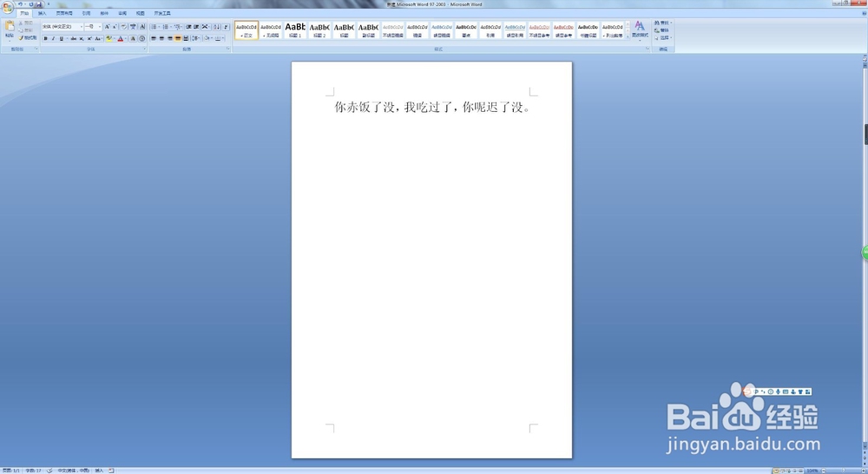Viewport: 868px width, 474px height.
Task: Switch to the References ribbon tab
Action: [86, 13]
